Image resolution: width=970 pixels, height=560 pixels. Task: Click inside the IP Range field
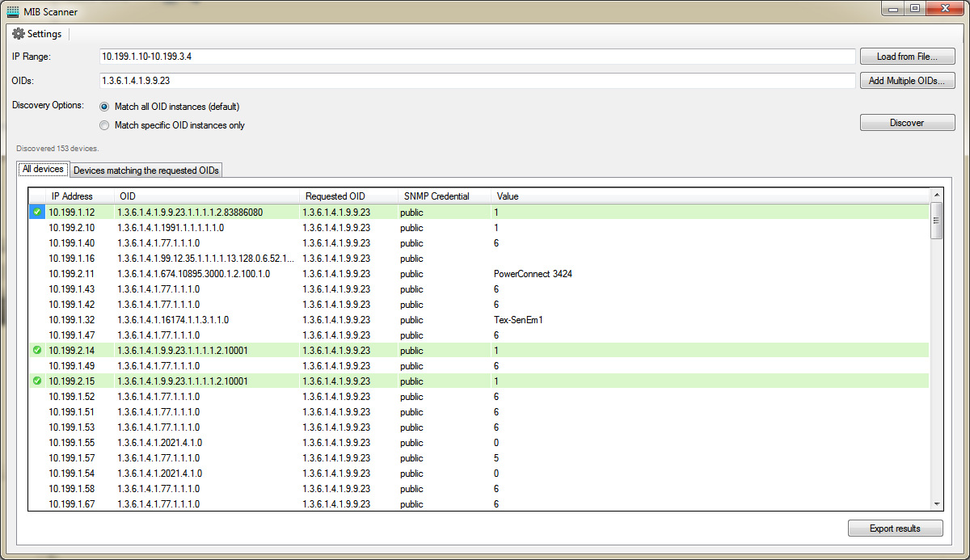(475, 57)
